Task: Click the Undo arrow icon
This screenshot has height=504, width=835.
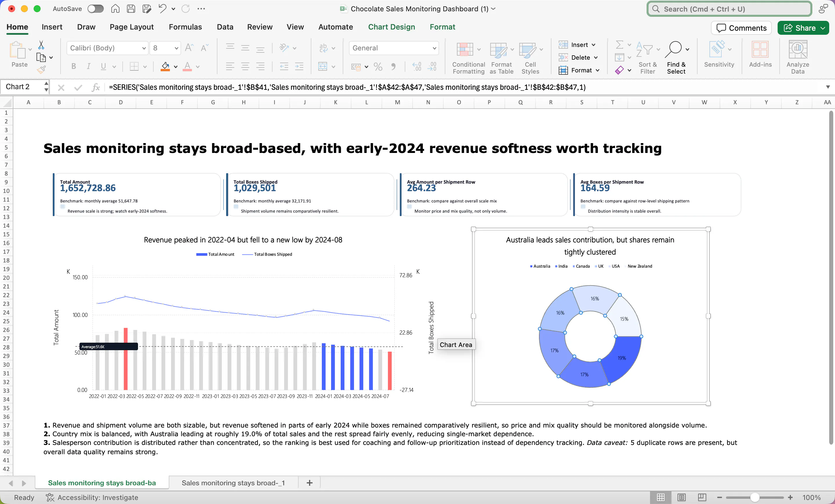Action: (162, 9)
